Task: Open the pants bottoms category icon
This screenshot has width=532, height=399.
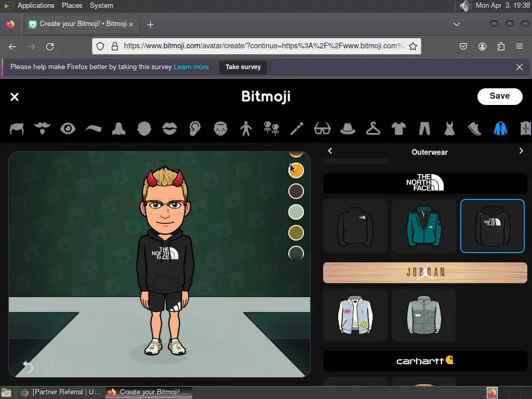Action: (424, 129)
